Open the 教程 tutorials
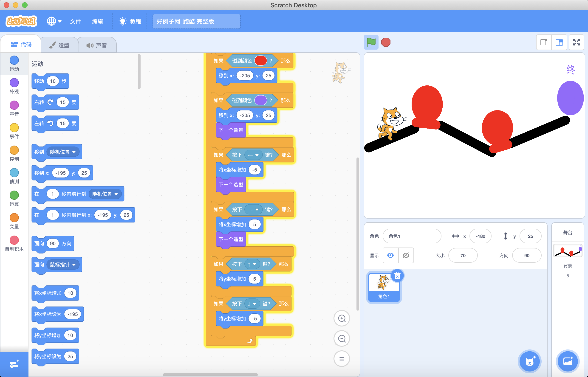 (130, 21)
